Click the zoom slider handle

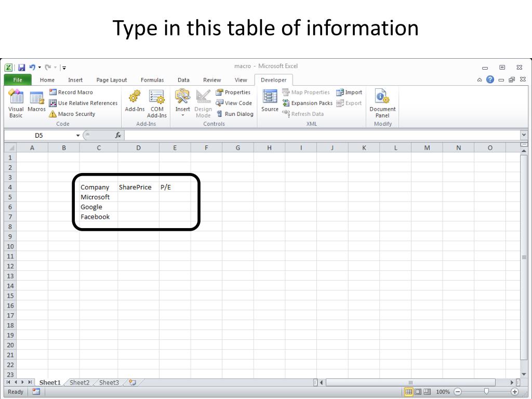pyautogui.click(x=486, y=392)
